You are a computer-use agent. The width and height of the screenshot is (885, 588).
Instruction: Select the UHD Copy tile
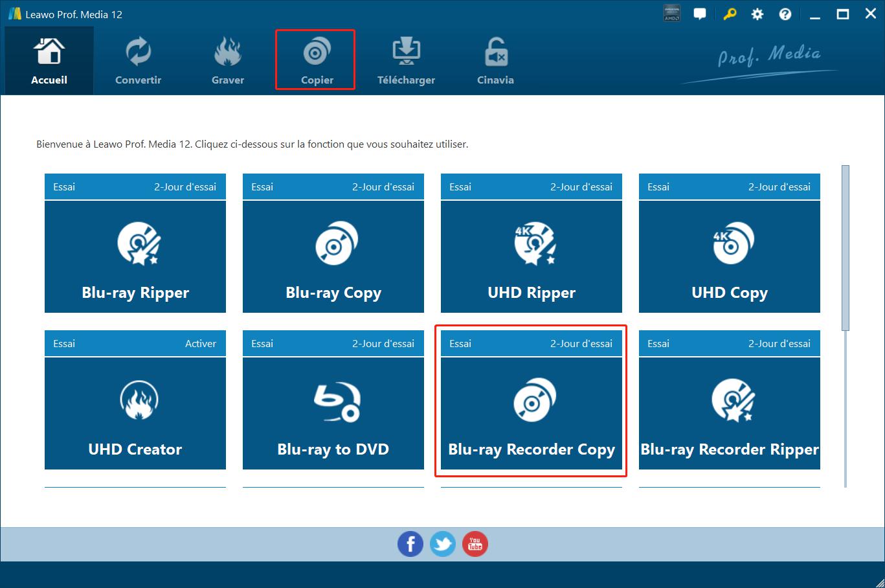pos(729,256)
